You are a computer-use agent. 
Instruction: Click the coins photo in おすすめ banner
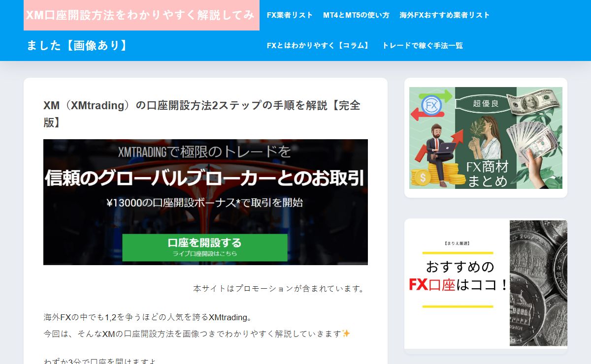click(x=538, y=283)
